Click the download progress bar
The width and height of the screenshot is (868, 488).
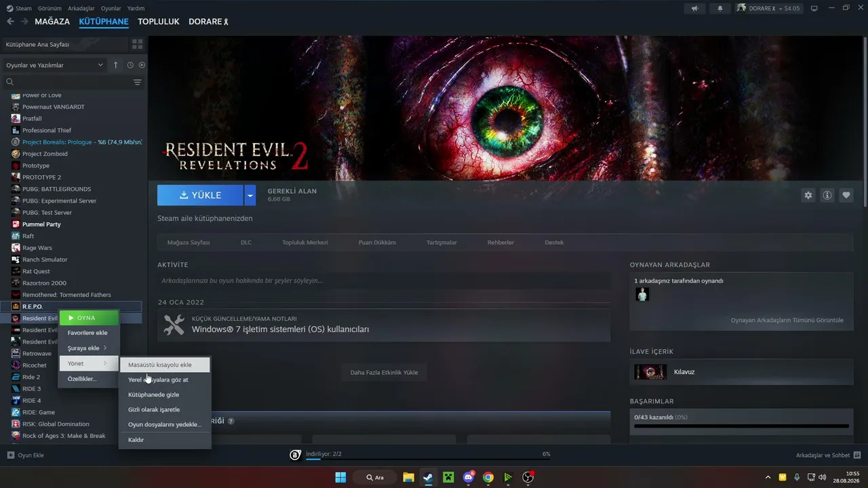(428, 460)
